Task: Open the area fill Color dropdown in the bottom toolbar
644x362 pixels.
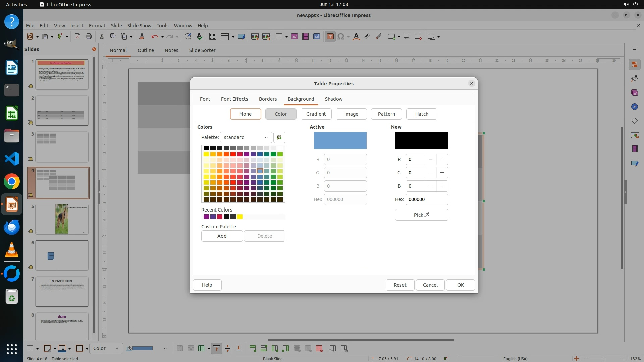Action: [x=106, y=348]
